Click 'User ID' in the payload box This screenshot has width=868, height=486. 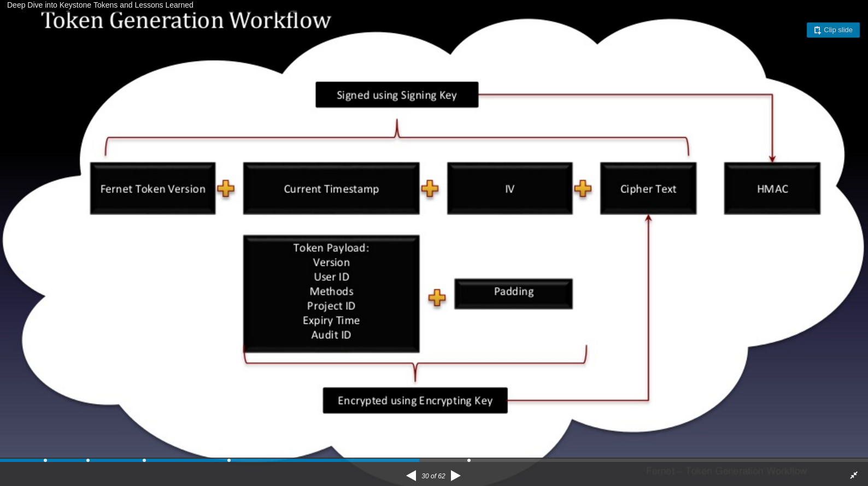pos(331,277)
